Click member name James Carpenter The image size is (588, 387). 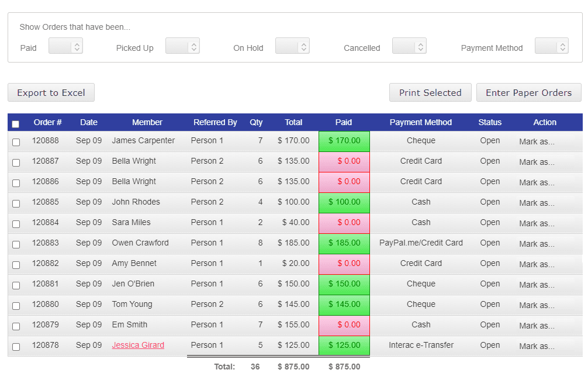point(143,141)
